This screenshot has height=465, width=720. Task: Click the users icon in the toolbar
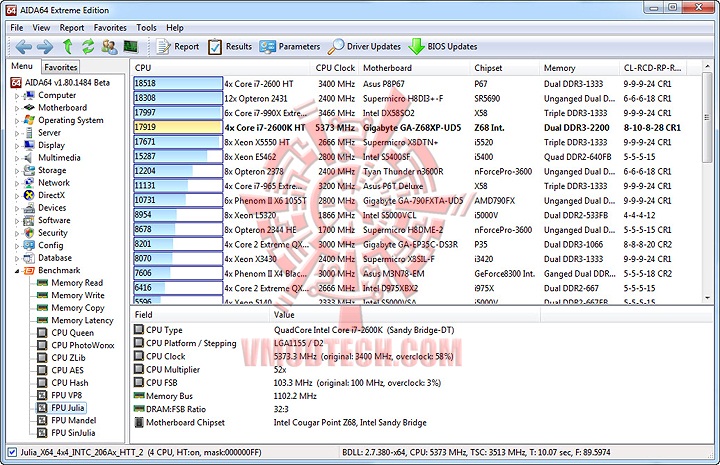109,46
